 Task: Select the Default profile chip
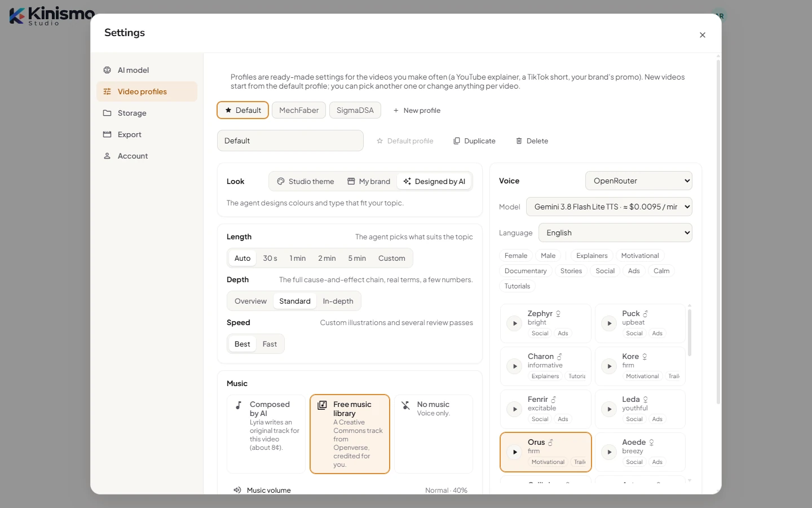pyautogui.click(x=243, y=110)
